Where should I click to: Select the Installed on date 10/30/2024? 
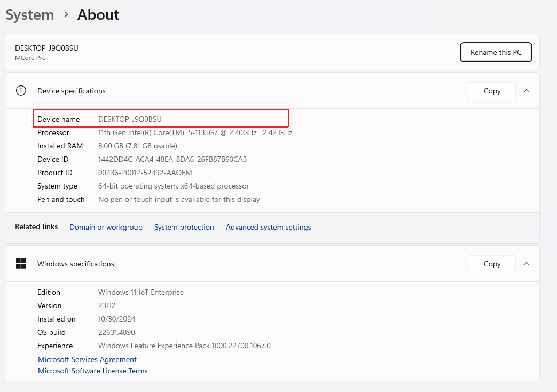[116, 319]
